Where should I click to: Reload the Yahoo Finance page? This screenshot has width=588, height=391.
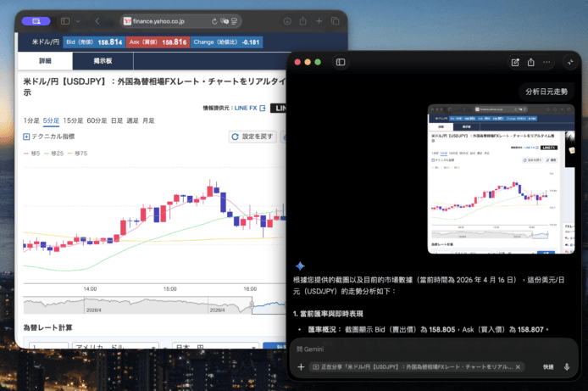(x=214, y=21)
